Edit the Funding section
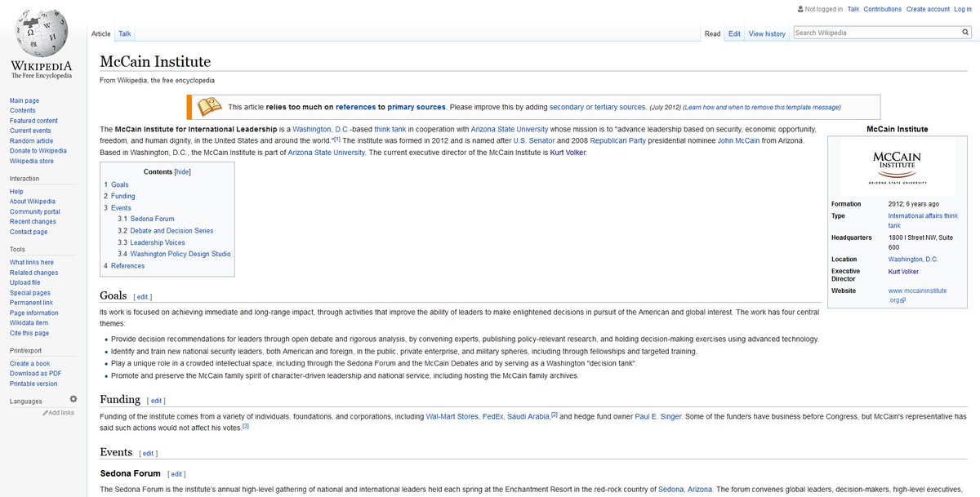 [157, 401]
